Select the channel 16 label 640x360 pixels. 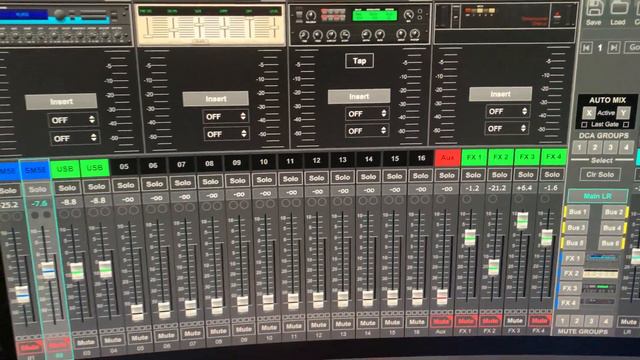tap(421, 158)
